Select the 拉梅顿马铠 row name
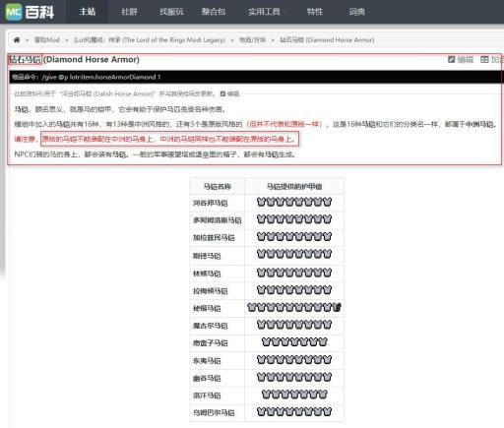Viewport: 504px width, 428px height. pyautogui.click(x=210, y=290)
